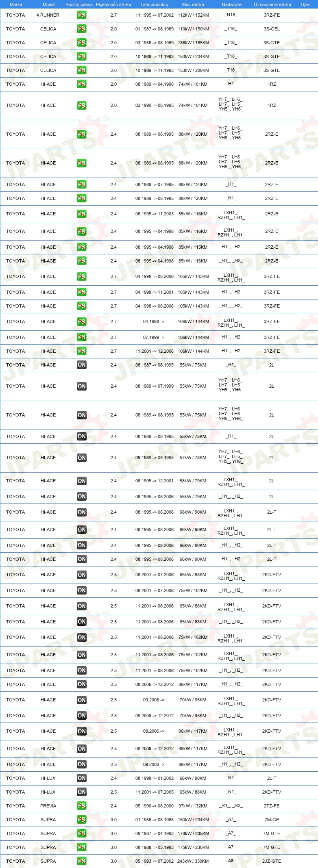Click the diesel icon in the HI-ACE 08.2001 -> 07.2006 65kW row

click(x=82, y=575)
